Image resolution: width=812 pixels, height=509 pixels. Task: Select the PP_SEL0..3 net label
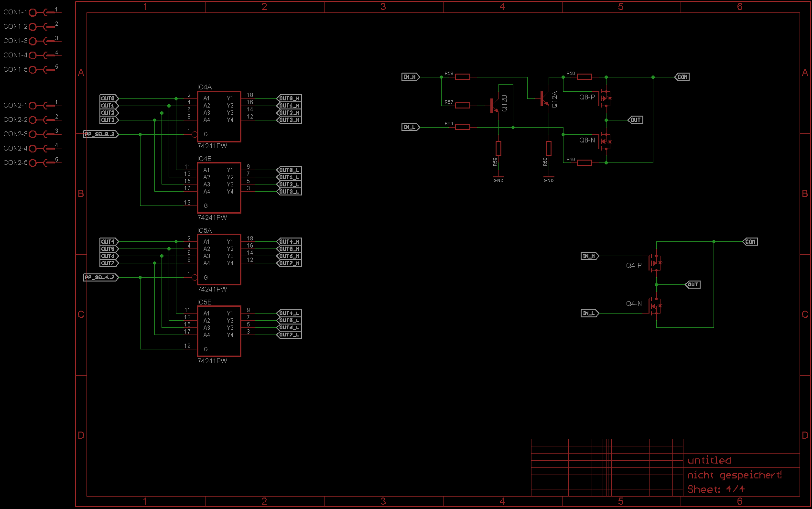coord(101,134)
